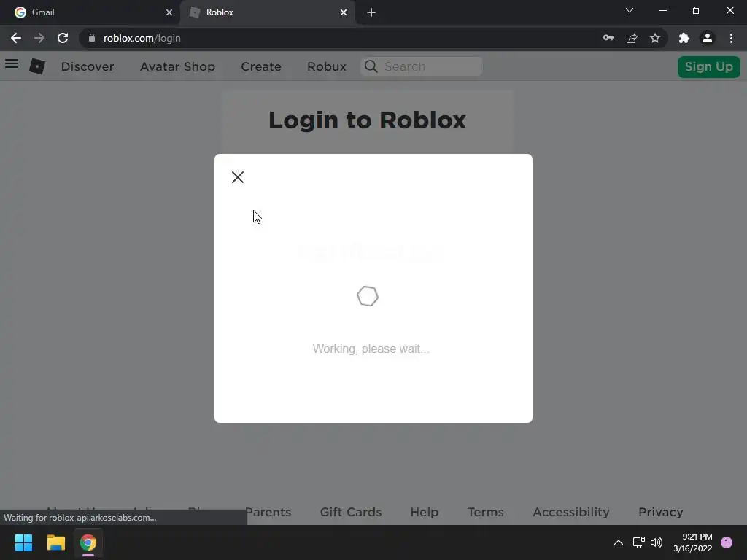747x560 pixels.
Task: Restore down the Chrome window
Action: click(697, 10)
